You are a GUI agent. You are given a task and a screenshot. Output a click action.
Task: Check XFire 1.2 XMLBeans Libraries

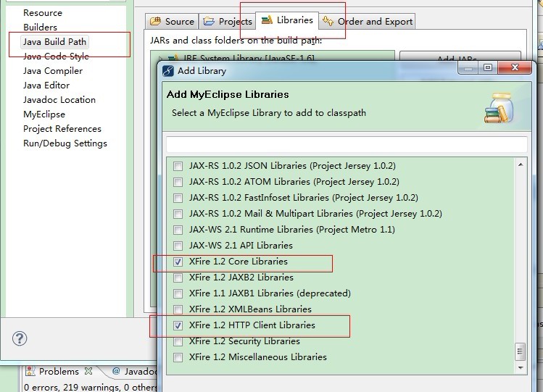coord(178,309)
